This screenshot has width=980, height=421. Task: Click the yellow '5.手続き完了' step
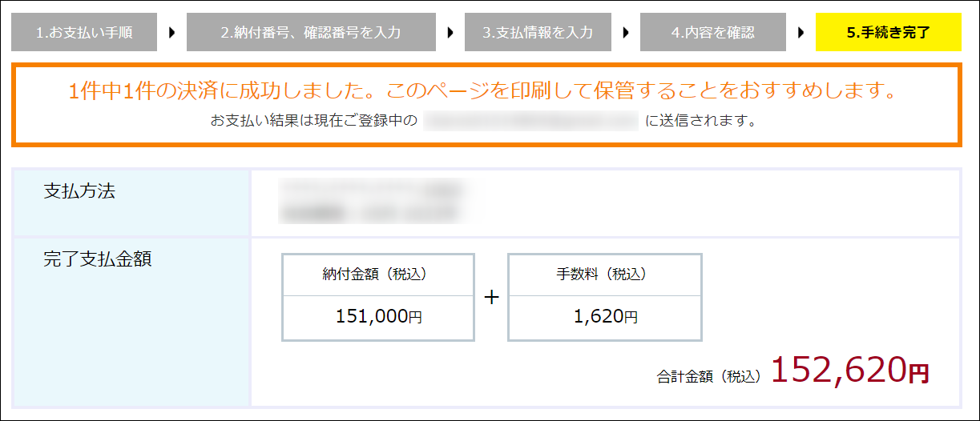(x=888, y=33)
